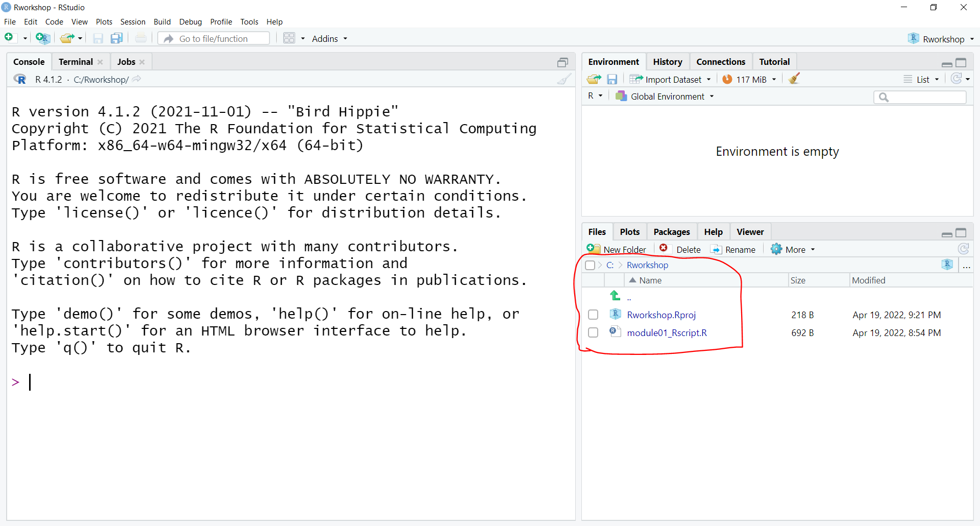Viewport: 980px width, 526px height.
Task: Open the ellipsis browse path button in Files
Action: coord(967,266)
